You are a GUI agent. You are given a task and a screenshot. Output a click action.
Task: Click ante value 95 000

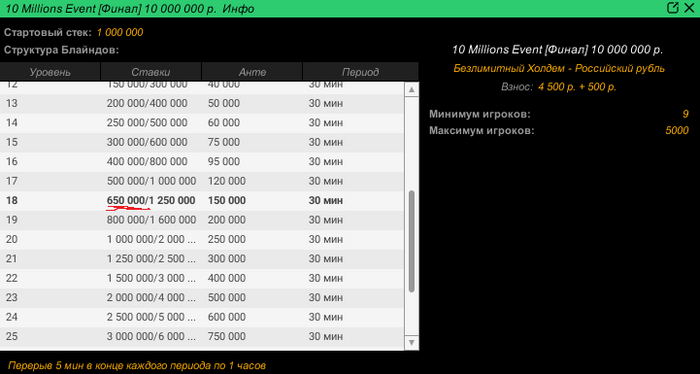click(x=224, y=162)
